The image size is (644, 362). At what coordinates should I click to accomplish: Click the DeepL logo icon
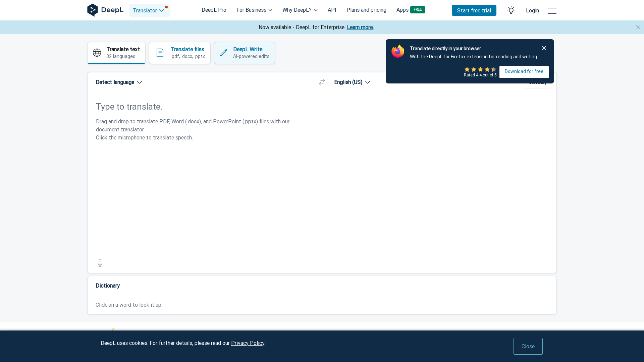[92, 10]
